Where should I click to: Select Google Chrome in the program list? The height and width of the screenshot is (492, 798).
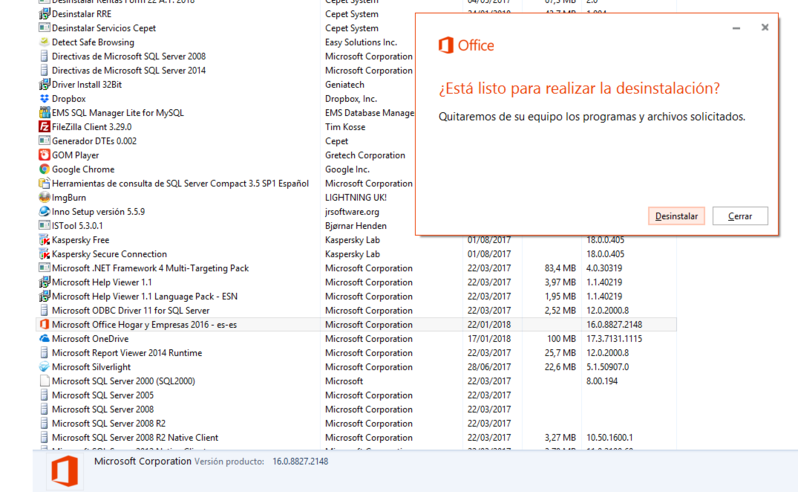pos(83,169)
